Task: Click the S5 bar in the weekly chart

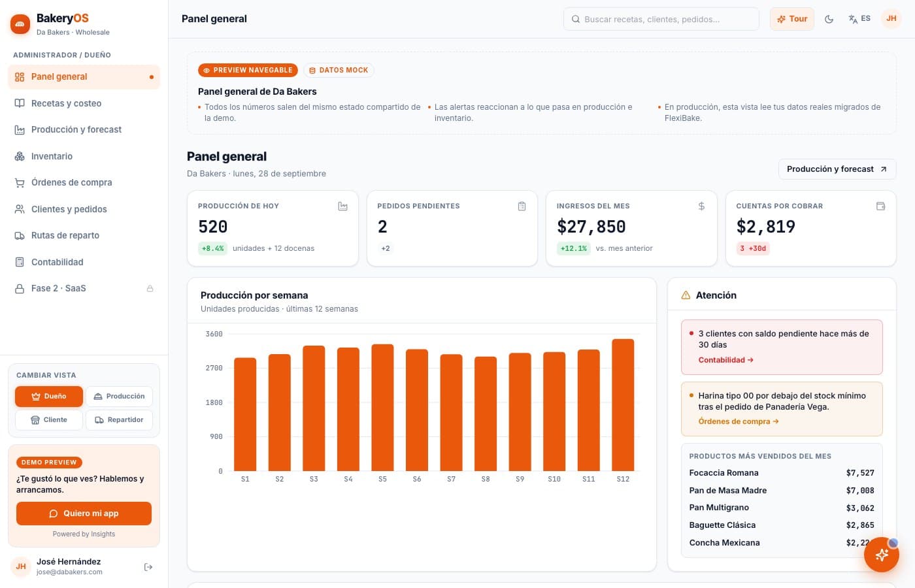Action: [x=382, y=408]
